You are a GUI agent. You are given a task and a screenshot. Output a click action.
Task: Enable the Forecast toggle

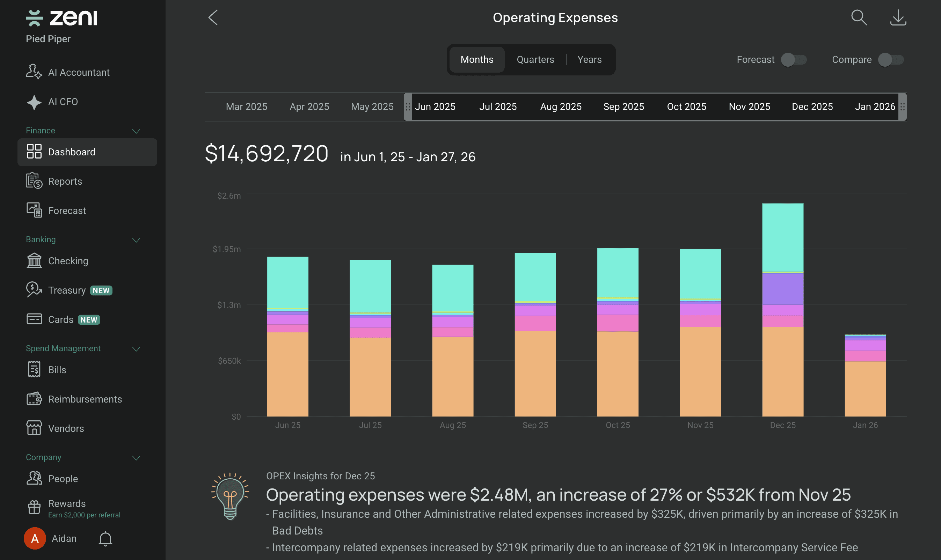tap(793, 60)
